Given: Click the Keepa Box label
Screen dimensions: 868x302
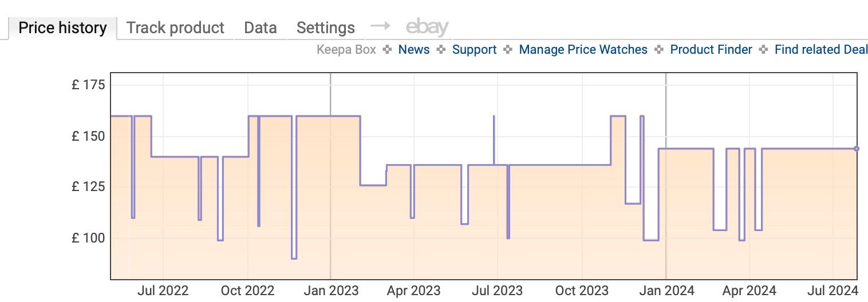Looking at the screenshot, I should 346,50.
